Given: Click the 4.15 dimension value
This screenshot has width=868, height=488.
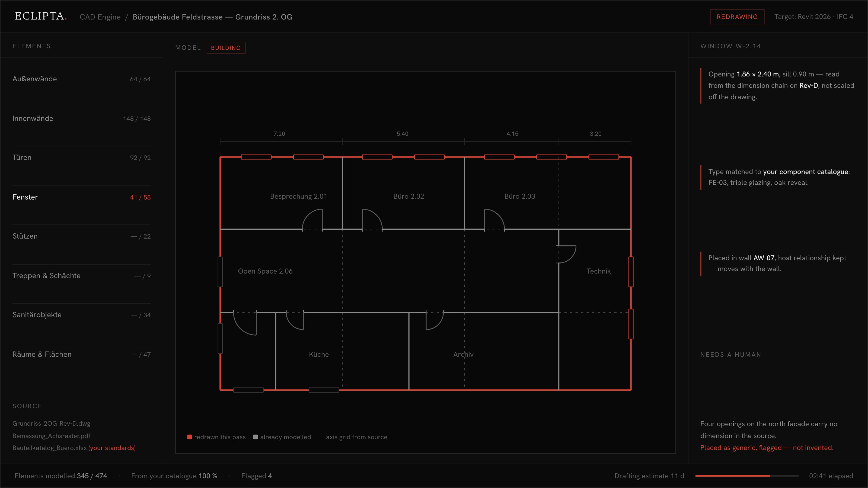Looking at the screenshot, I should (x=512, y=134).
